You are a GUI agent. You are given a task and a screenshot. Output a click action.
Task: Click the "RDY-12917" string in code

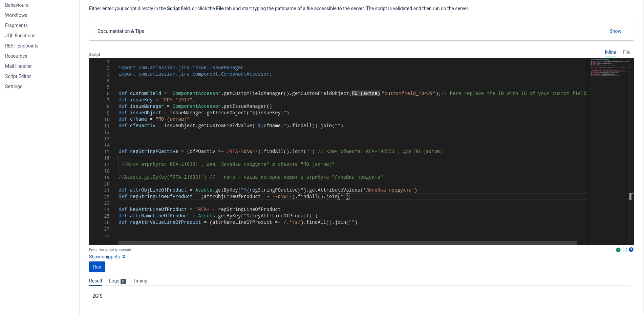177,100
